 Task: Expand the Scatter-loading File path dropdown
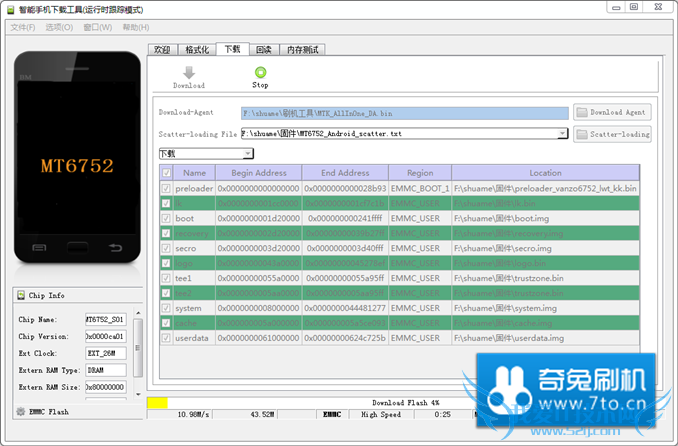(x=562, y=133)
